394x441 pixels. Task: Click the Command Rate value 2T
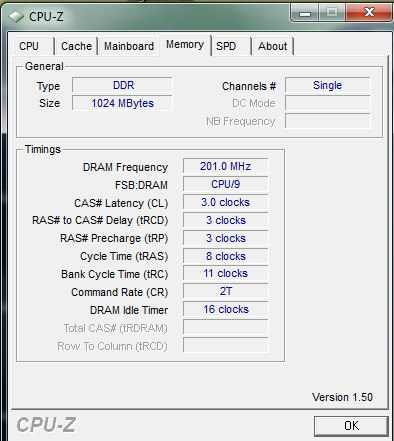click(226, 291)
